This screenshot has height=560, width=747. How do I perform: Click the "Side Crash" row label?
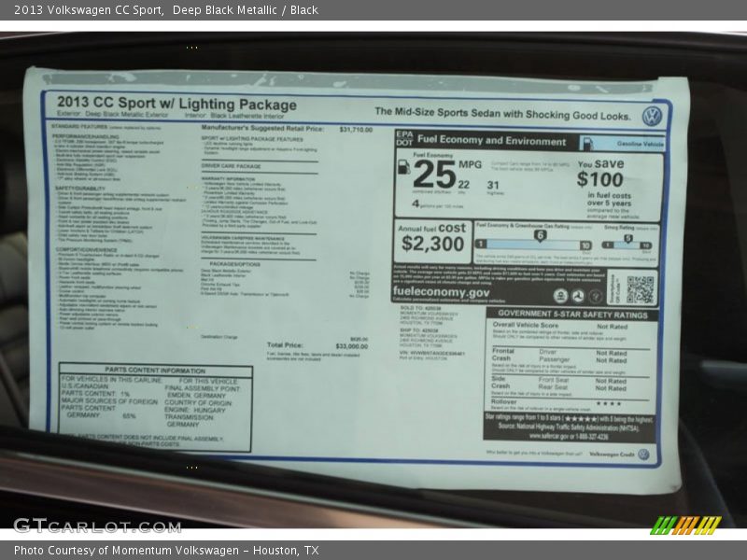click(x=500, y=382)
